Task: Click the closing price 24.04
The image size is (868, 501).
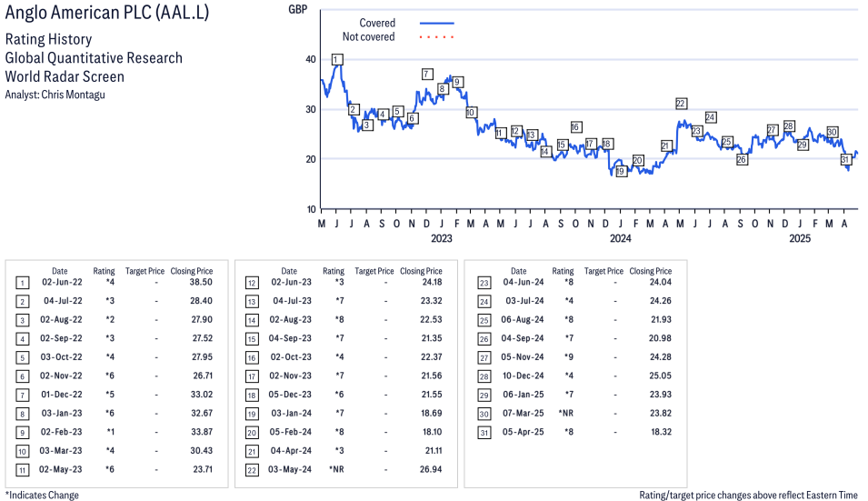Action: click(x=661, y=283)
